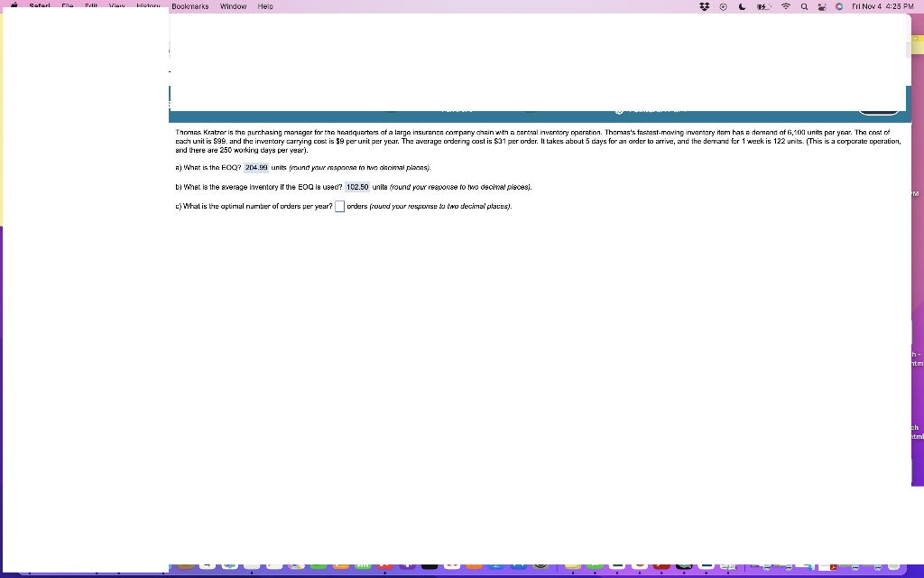Check the battery status icon
This screenshot has width=924, height=578.
762,6
